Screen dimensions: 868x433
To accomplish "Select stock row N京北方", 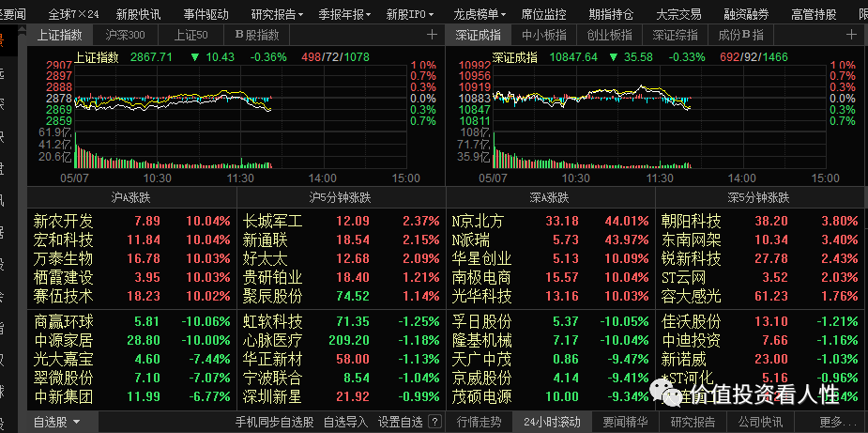I will [550, 222].
